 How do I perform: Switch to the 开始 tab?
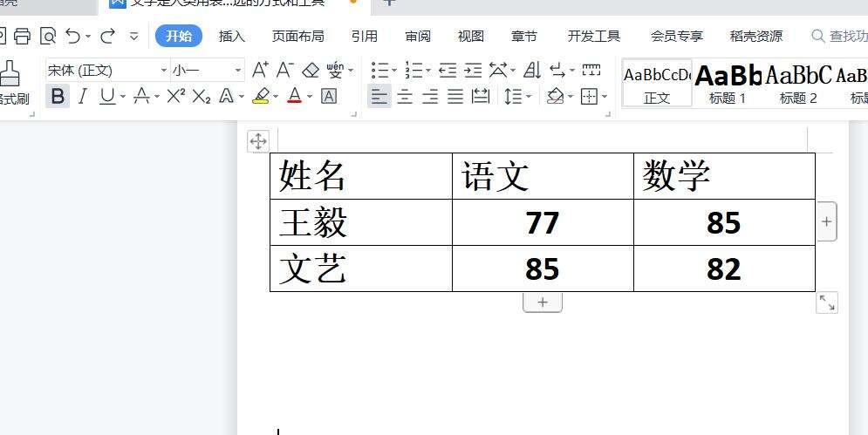(x=179, y=36)
